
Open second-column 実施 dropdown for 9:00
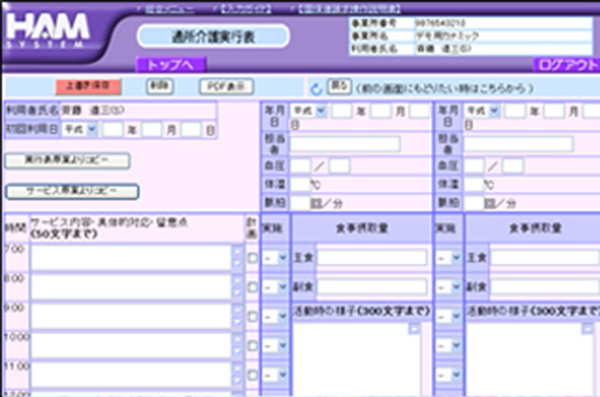coord(448,317)
